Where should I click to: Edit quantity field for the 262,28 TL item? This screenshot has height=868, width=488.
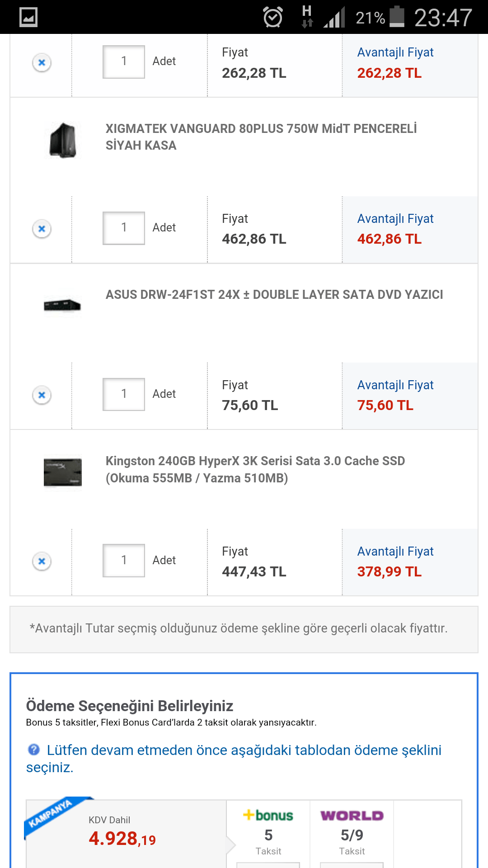[124, 61]
